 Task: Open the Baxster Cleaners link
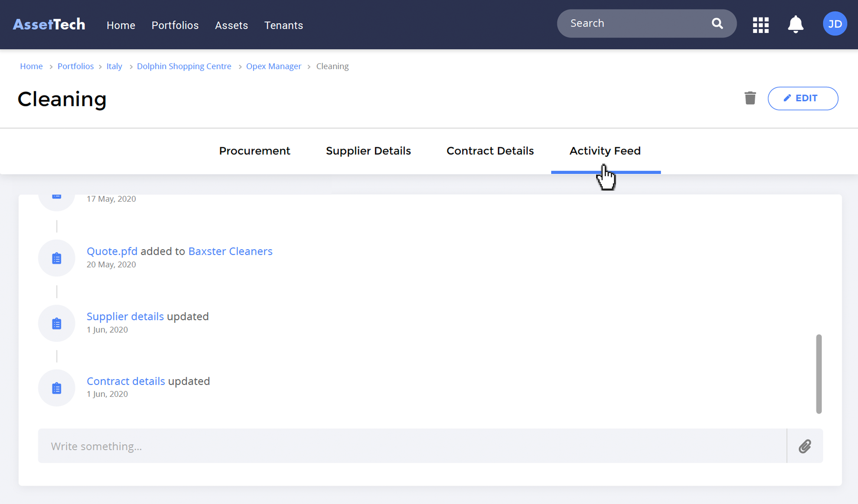coord(230,251)
